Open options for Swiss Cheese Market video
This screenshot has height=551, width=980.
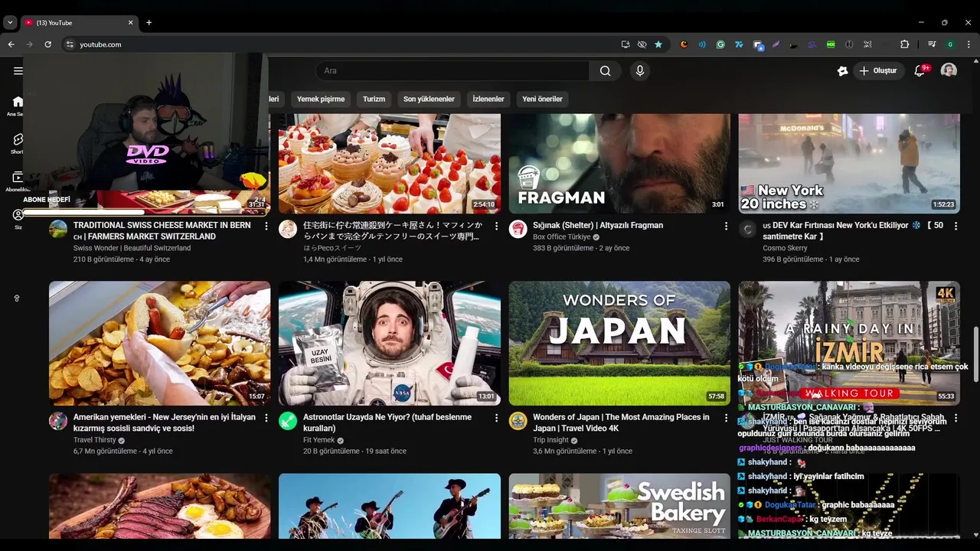tap(266, 227)
